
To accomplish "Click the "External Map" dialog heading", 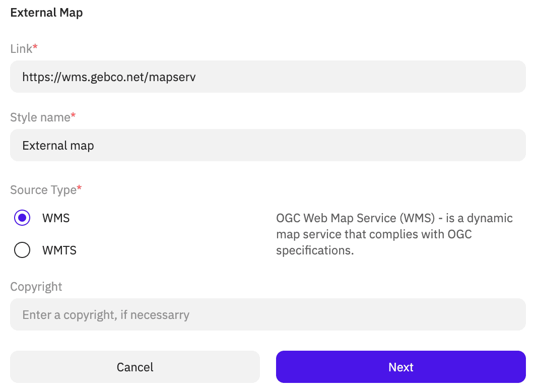I will point(46,13).
